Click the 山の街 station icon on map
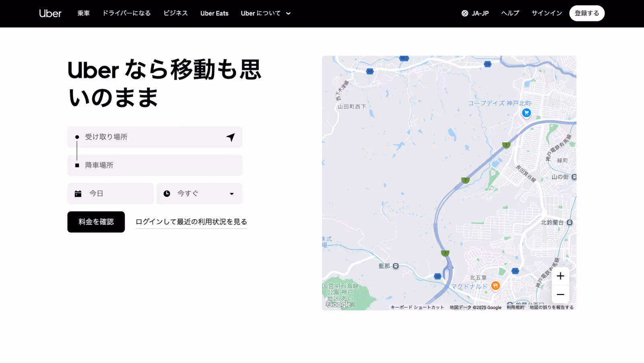This screenshot has height=363, width=644. tap(574, 177)
